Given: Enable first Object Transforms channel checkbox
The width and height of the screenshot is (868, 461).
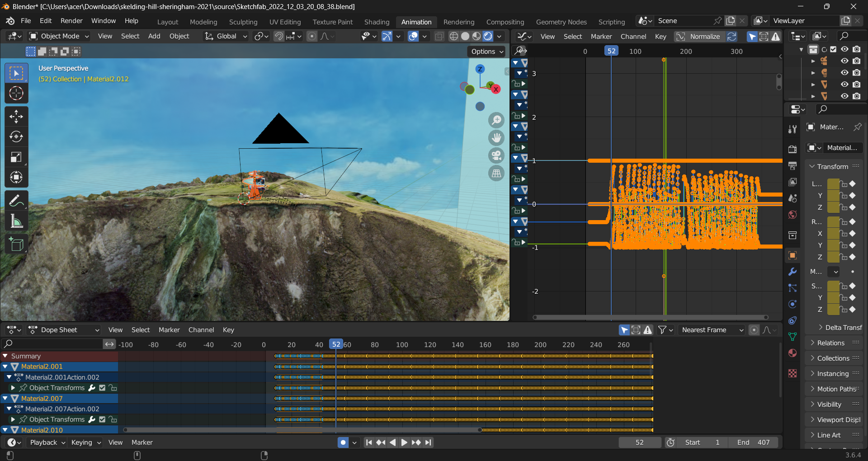Looking at the screenshot, I should [x=103, y=388].
